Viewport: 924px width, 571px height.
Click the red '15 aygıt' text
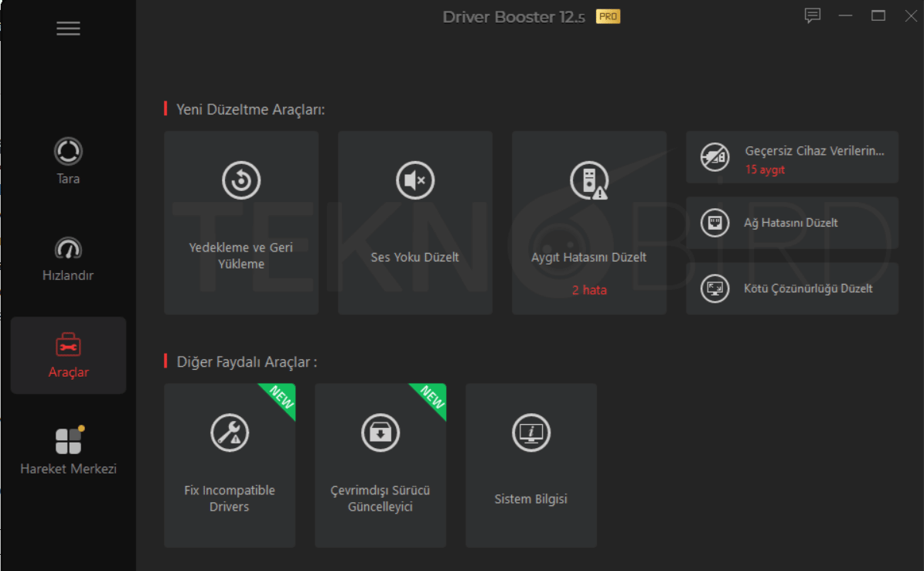point(765,170)
